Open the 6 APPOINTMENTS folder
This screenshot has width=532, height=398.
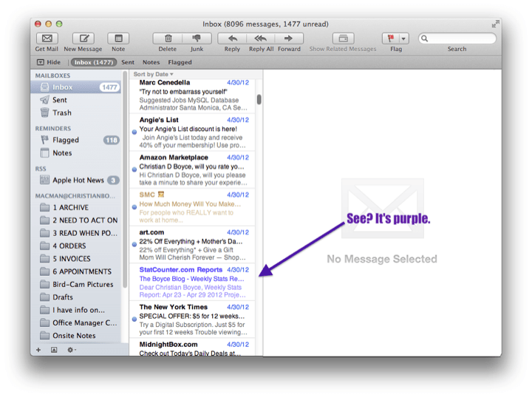point(75,271)
